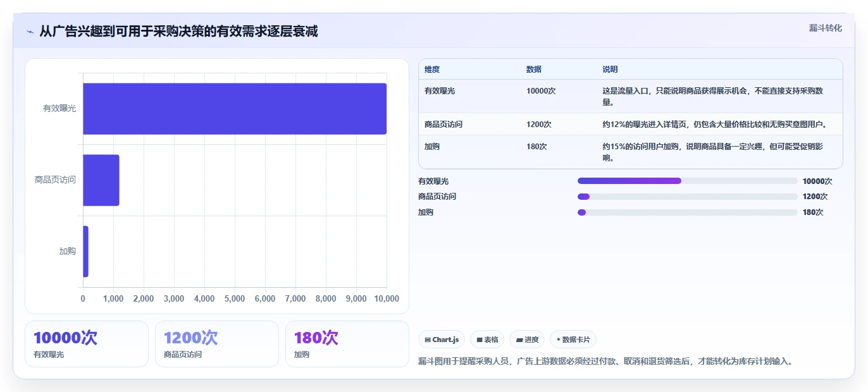Click the 数据 table column header

point(534,70)
